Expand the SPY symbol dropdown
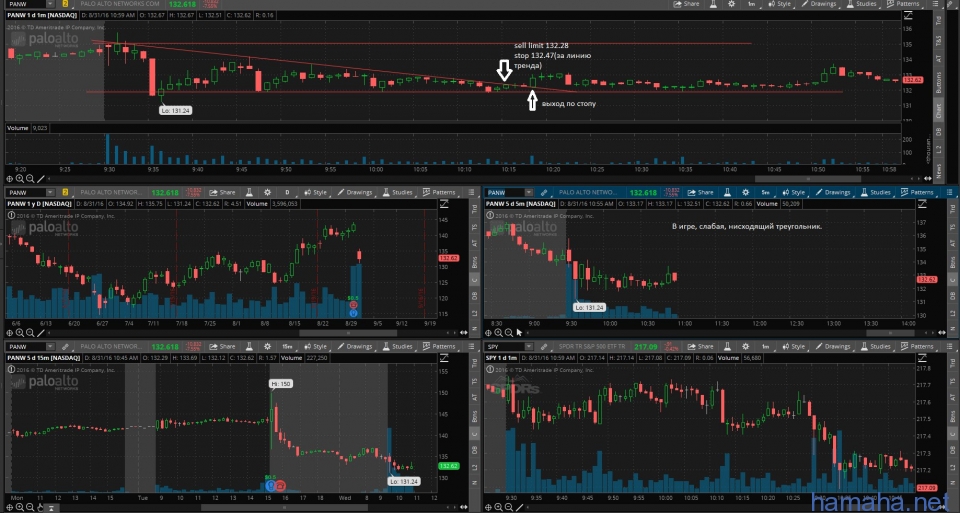960x513 pixels. coord(528,346)
